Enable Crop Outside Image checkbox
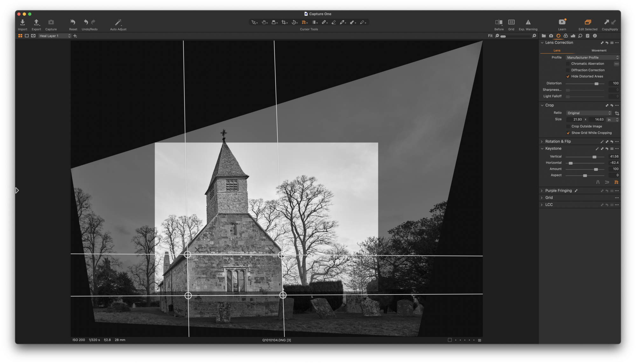Screen dimensions: 636x364 click(x=568, y=126)
